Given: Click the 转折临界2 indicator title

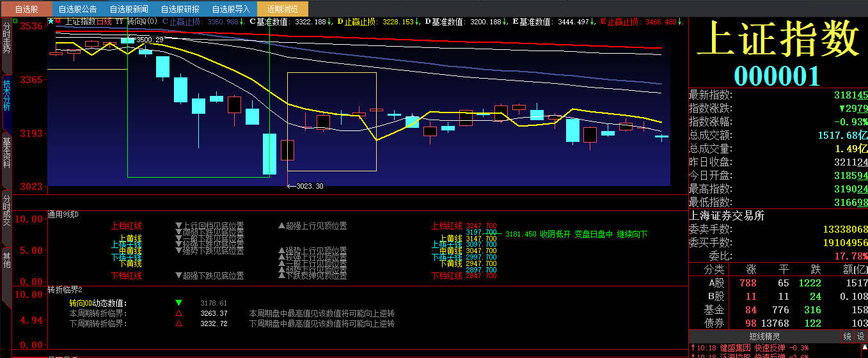Looking at the screenshot, I should (x=65, y=290).
